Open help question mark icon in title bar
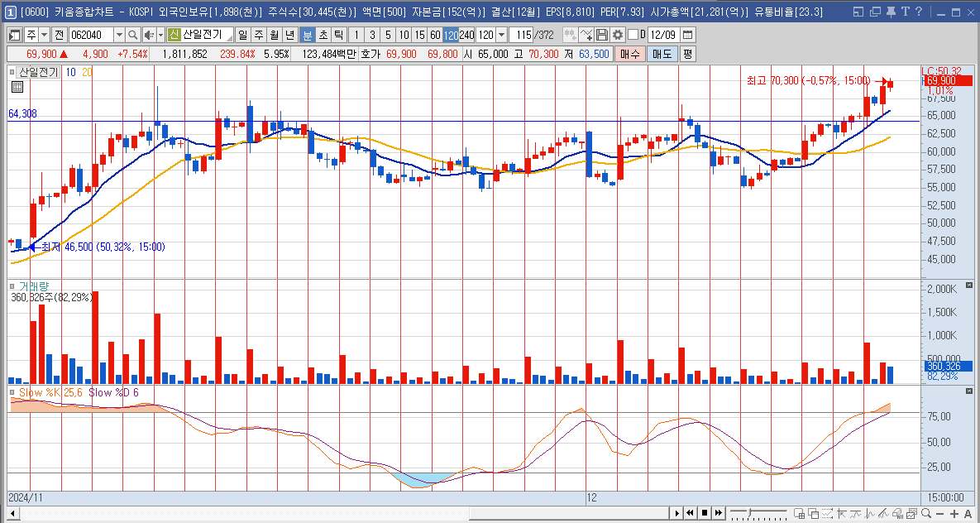This screenshot has height=523, width=980. click(918, 12)
